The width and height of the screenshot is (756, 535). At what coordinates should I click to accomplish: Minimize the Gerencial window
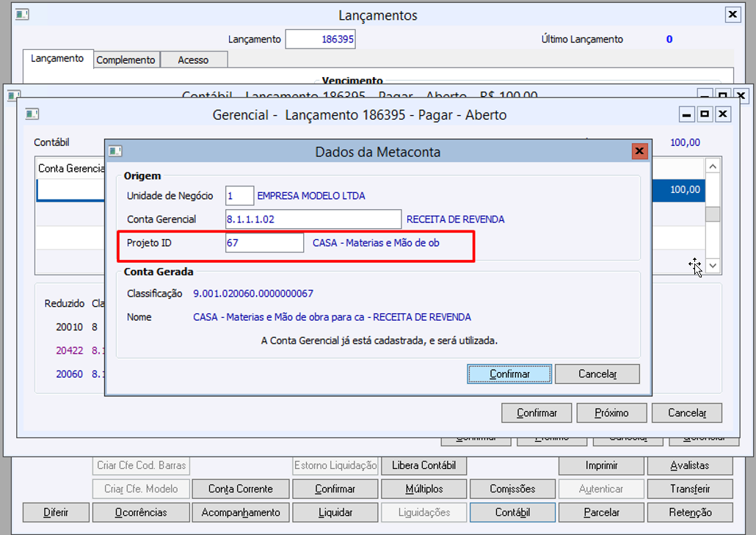[686, 114]
